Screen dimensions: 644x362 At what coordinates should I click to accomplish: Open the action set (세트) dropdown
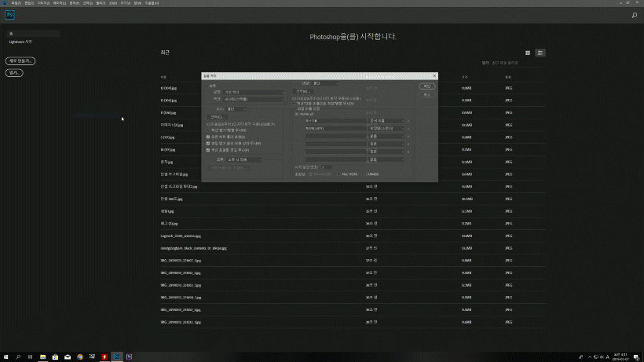pos(254,93)
